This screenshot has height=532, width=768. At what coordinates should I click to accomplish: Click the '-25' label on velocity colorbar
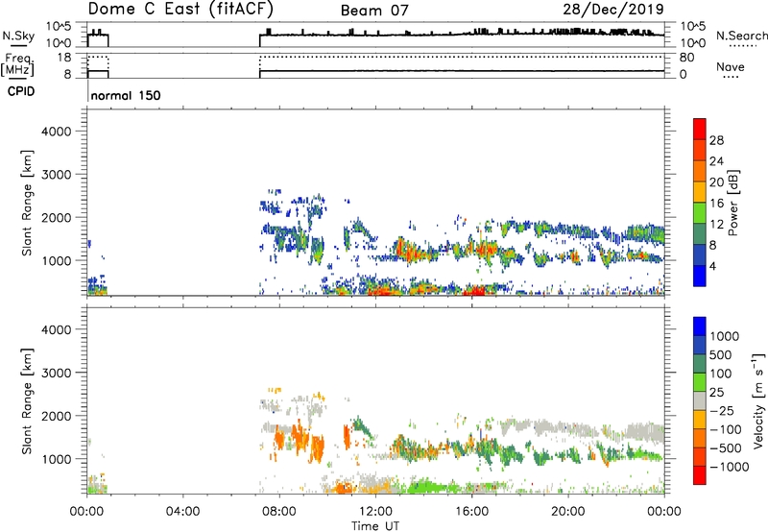722,411
